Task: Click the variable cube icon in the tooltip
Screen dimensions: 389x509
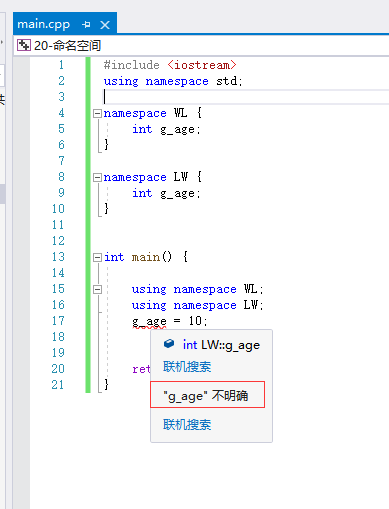Action: pos(169,344)
